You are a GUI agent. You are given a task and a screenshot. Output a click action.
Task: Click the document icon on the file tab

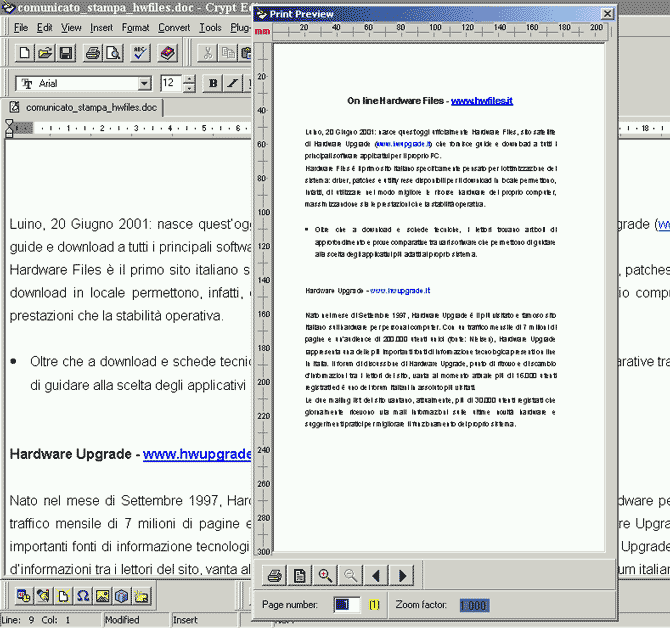pyautogui.click(x=15, y=107)
